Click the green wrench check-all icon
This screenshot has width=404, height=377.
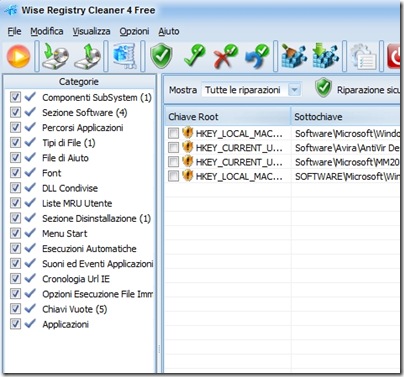coord(195,56)
